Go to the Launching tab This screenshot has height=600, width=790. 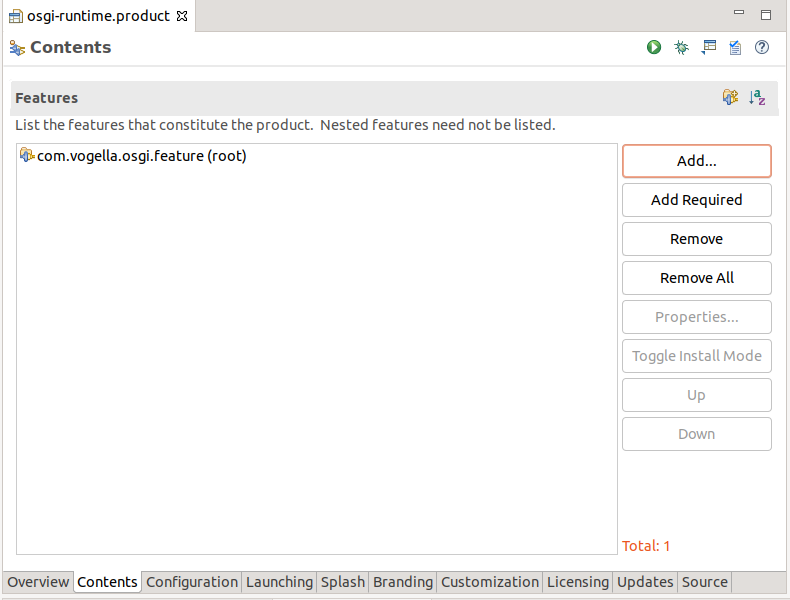point(279,582)
